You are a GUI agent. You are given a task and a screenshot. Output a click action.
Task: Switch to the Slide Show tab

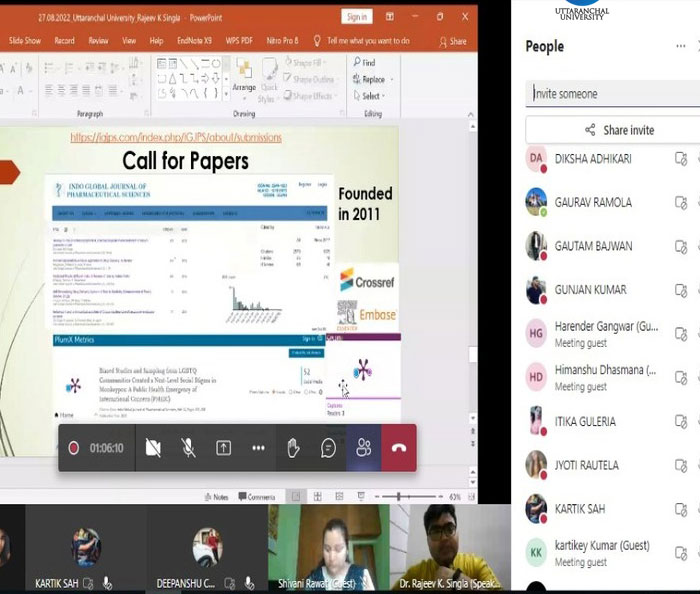pos(24,41)
